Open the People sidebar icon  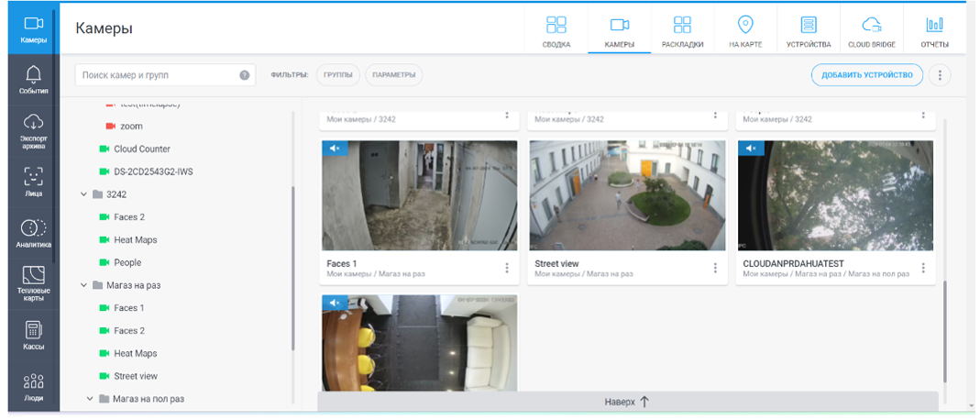pyautogui.click(x=33, y=387)
